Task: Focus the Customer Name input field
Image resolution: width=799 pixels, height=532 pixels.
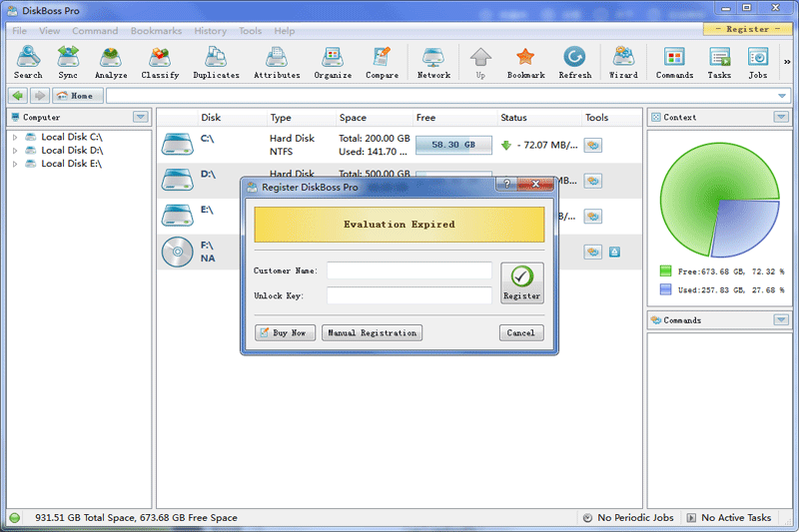Action: 409,270
